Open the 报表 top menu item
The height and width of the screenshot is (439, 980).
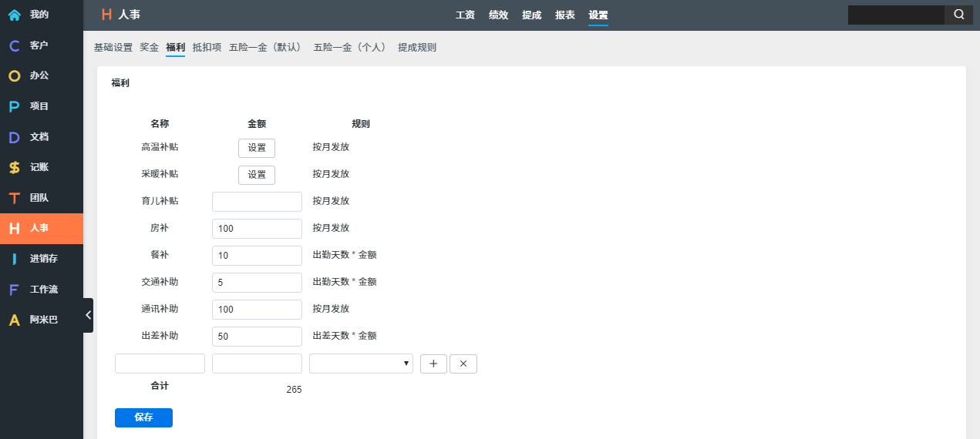click(x=565, y=15)
